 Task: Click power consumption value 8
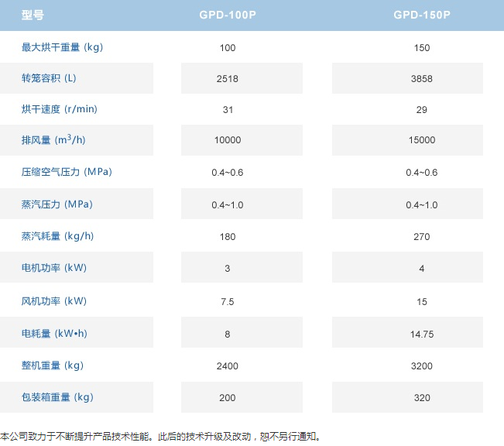tap(228, 334)
